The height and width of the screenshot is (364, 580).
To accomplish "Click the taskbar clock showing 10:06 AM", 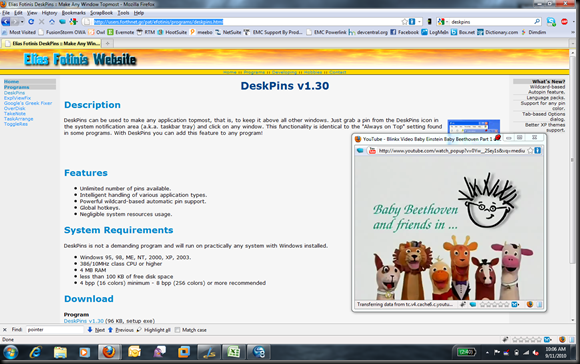I will 555,352.
